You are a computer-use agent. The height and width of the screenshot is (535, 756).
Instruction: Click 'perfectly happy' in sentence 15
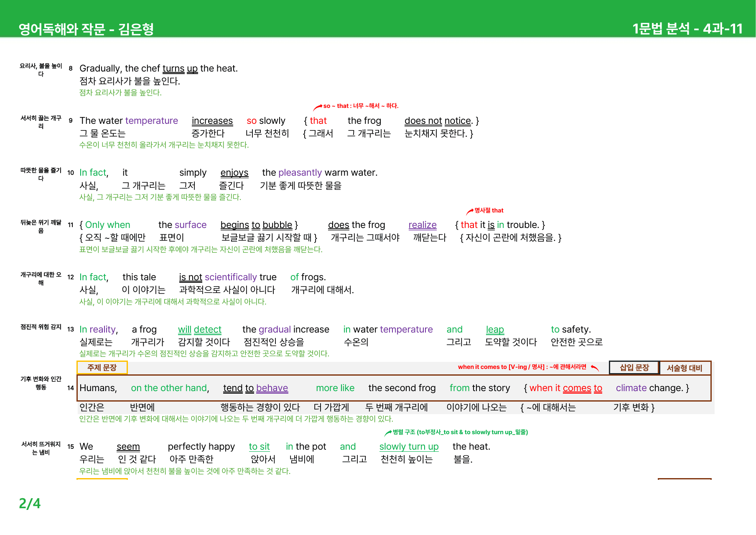point(201,447)
